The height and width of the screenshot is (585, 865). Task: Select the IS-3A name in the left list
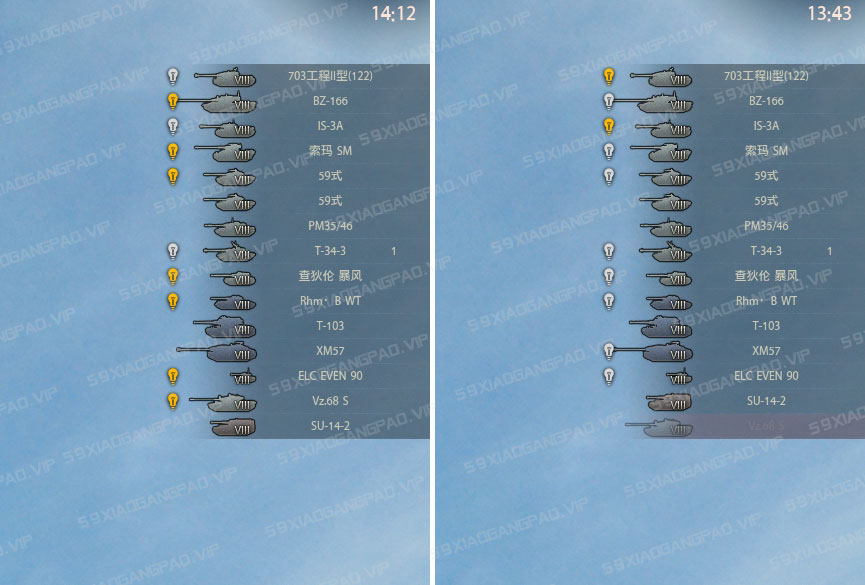tap(330, 126)
